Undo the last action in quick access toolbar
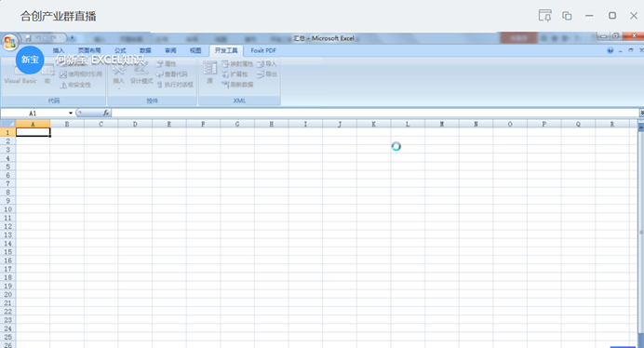 tap(38, 38)
